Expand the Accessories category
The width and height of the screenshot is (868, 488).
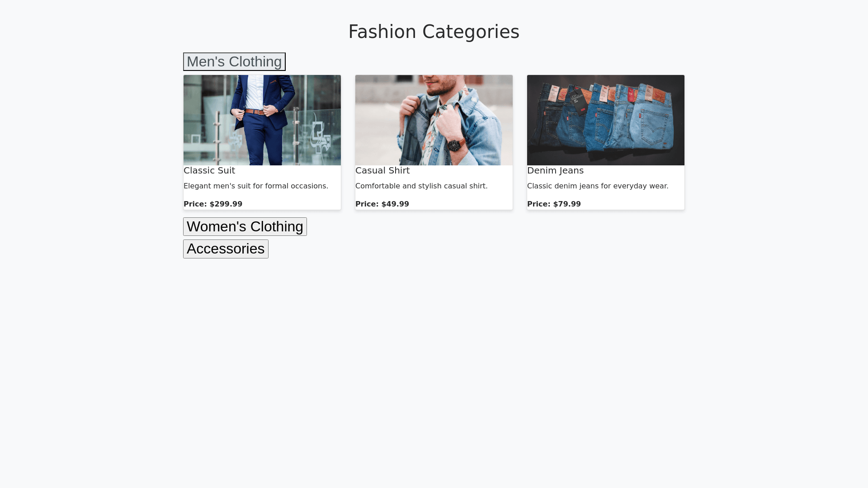pos(226,249)
